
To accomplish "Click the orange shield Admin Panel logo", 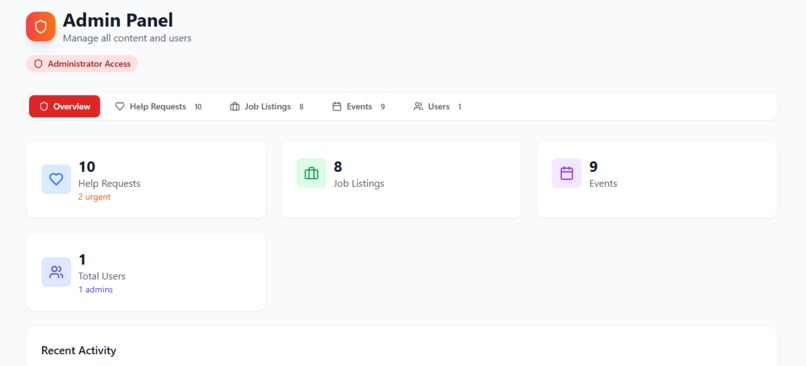I will 41,27.
